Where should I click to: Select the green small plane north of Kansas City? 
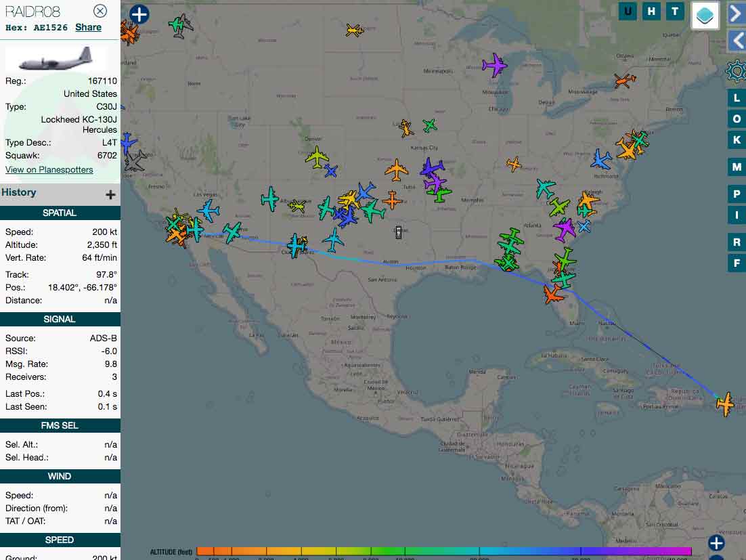(x=430, y=125)
